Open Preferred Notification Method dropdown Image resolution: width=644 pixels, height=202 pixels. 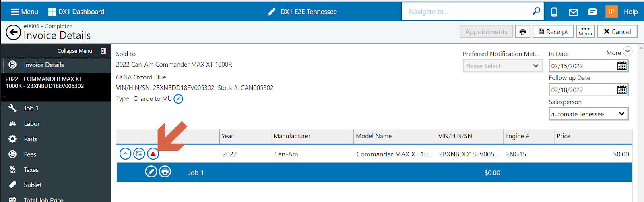(x=502, y=66)
